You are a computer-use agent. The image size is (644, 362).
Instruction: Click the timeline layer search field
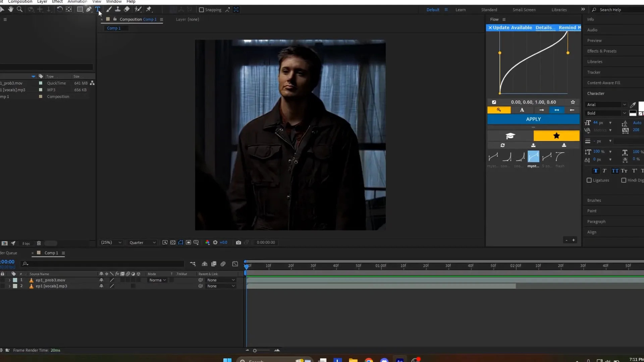pyautogui.click(x=102, y=264)
